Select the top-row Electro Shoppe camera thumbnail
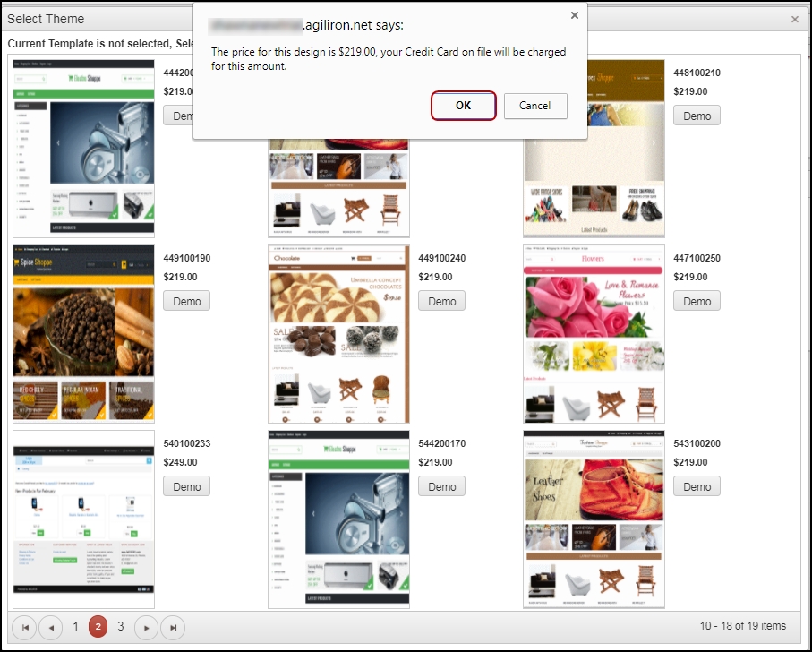812x652 pixels. click(x=83, y=149)
